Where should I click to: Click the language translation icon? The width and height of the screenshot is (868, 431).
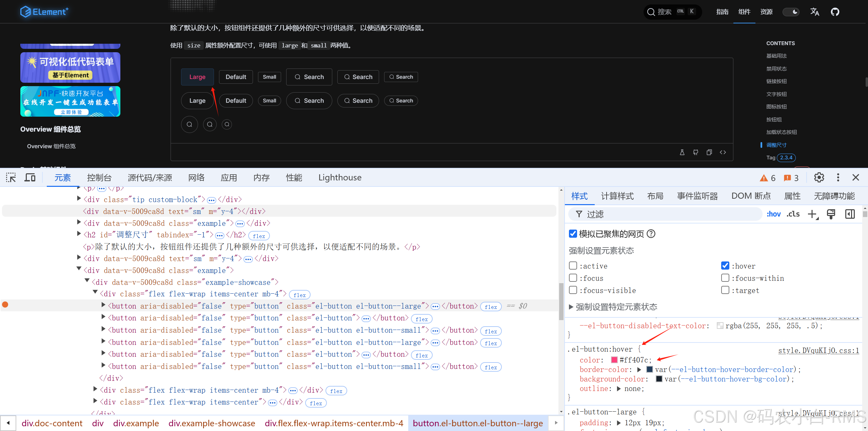point(814,12)
